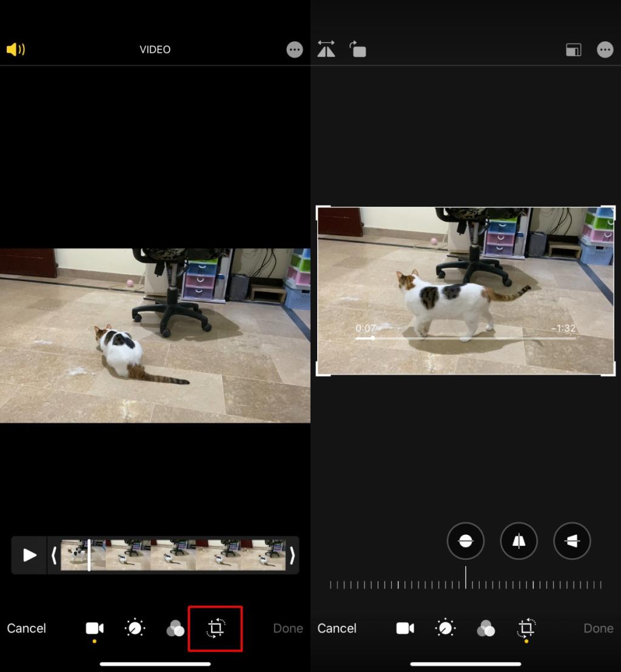Viewport: 621px width, 672px height.
Task: Select the Straighten adjustment
Action: [x=465, y=541]
